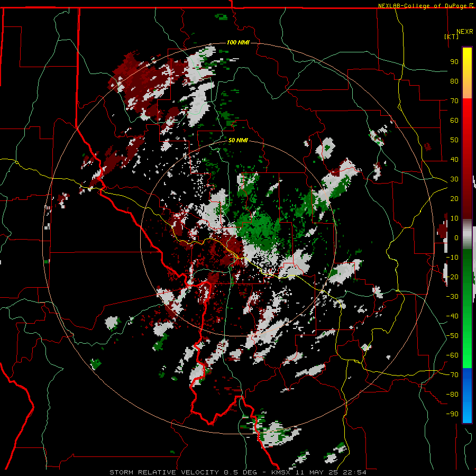Viewport: 476px width, 476px height.
Task: Click the -30 scale value
Action: click(x=452, y=297)
